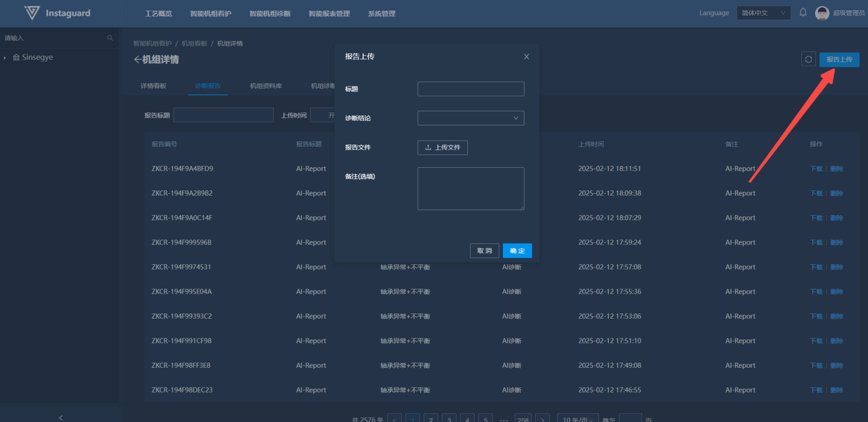Viewport: 868px width, 422px height.
Task: Click the 上传文件 upload button
Action: [x=442, y=147]
